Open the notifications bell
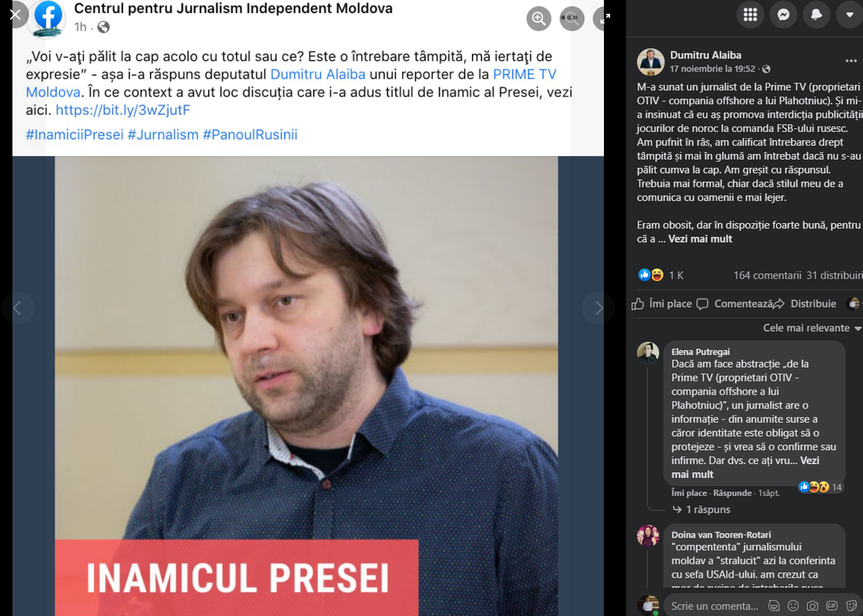Viewport: 863px width, 616px height. (817, 15)
